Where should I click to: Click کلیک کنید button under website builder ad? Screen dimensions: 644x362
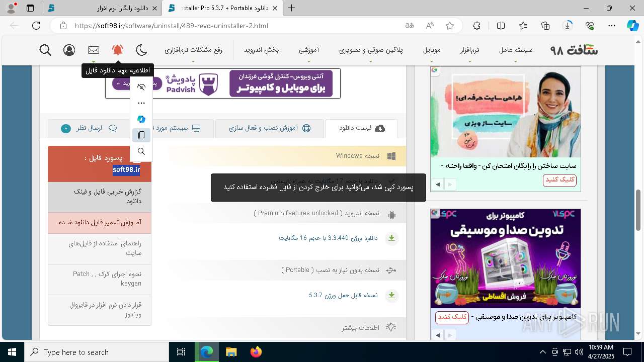[x=559, y=180]
